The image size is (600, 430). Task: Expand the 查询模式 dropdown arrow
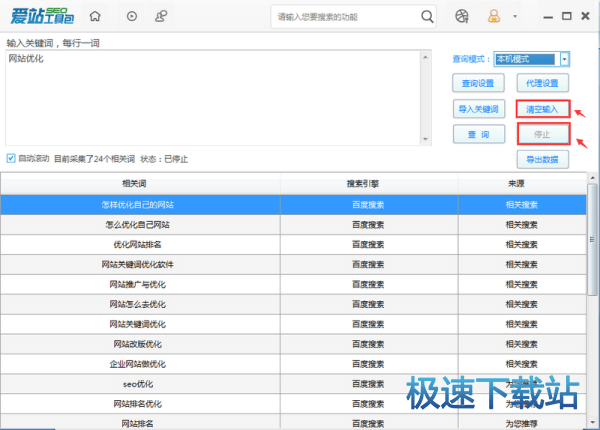point(565,59)
